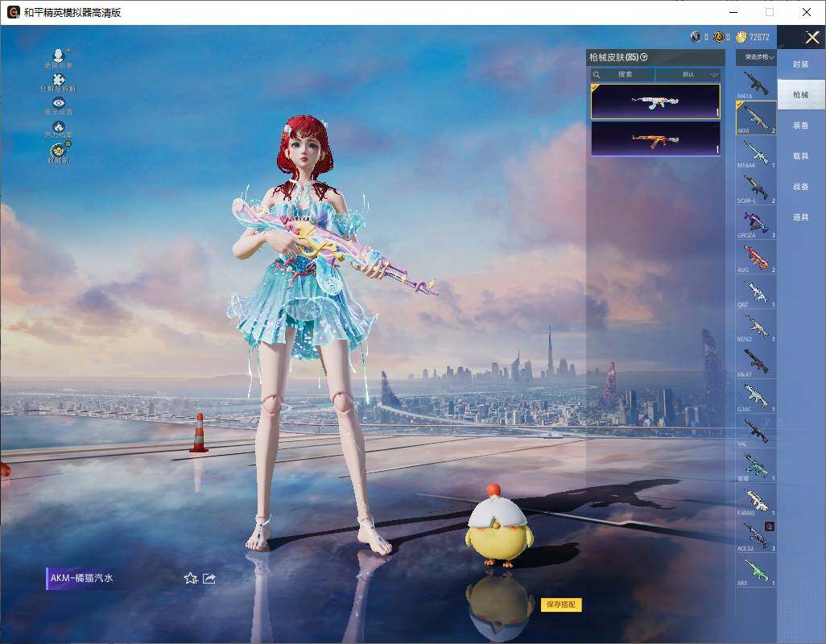Viewport: 826px width, 644px height.
Task: Click the share arrow icon next to AKM-橘猫汽水
Action: (209, 578)
